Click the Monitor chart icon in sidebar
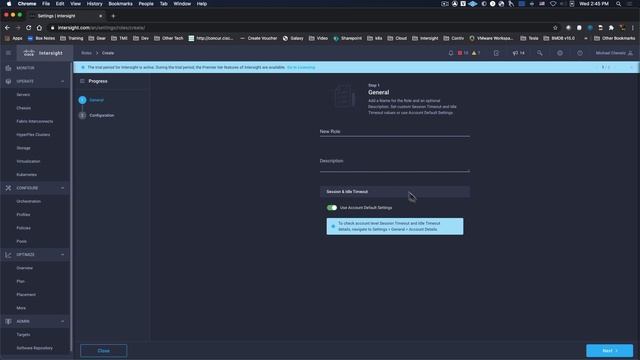The height and width of the screenshot is (360, 640). 8,68
